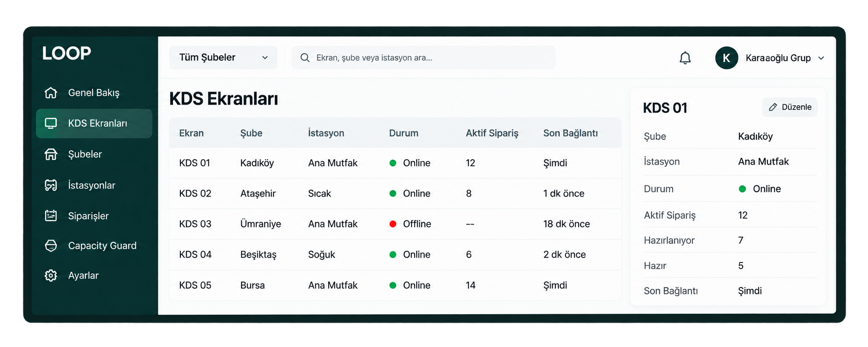Click the İstasyonlar sidebar icon
Screen dimensions: 868x347
(x=51, y=185)
